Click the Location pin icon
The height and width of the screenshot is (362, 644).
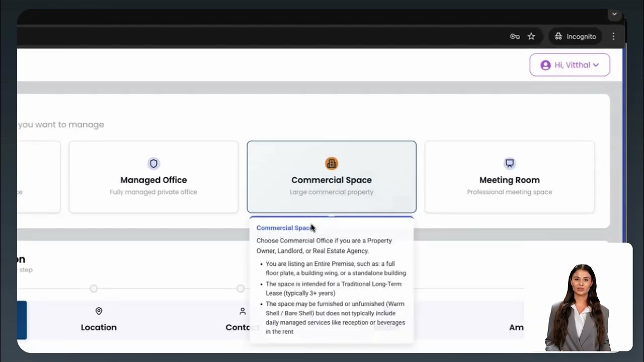99,311
